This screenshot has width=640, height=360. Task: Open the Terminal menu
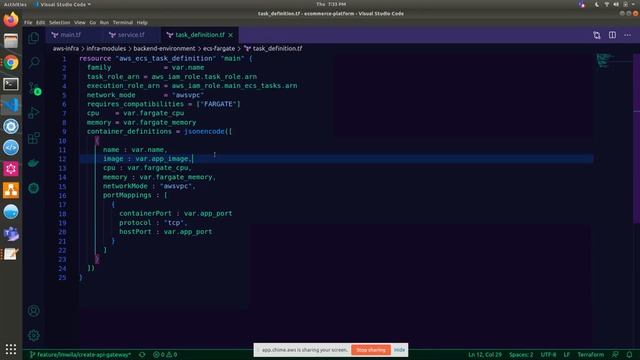tap(123, 22)
